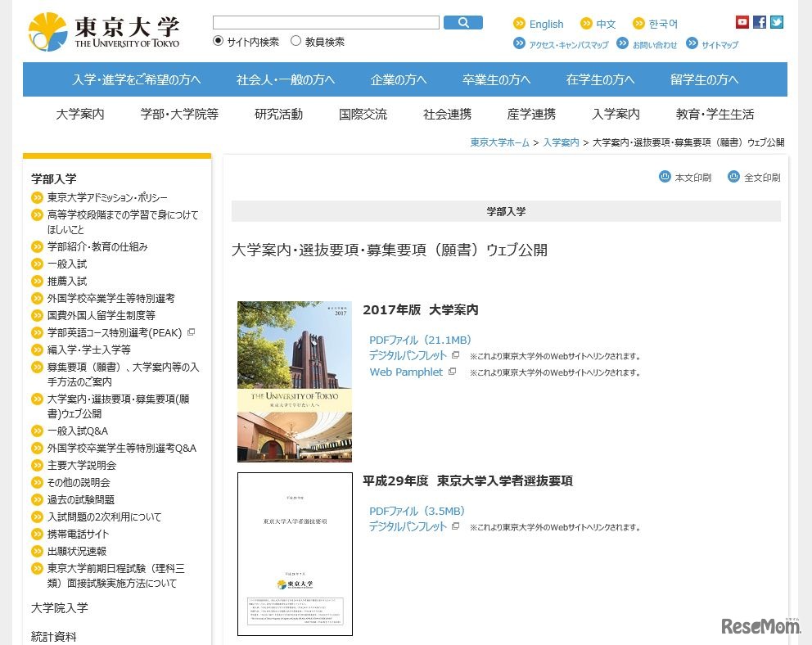
Task: Click the external-link icon beside Web Pamphlet
Action: tap(452, 372)
